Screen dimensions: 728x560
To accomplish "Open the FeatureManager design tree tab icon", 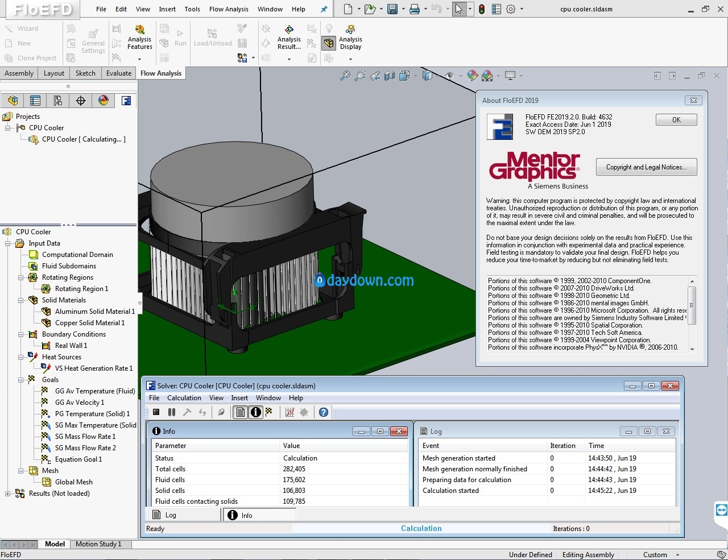I will pos(13,101).
